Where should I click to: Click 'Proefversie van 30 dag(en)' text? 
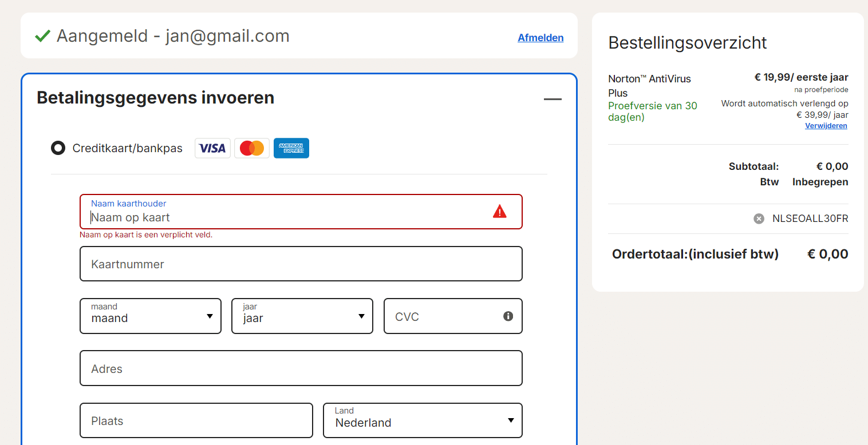653,112
